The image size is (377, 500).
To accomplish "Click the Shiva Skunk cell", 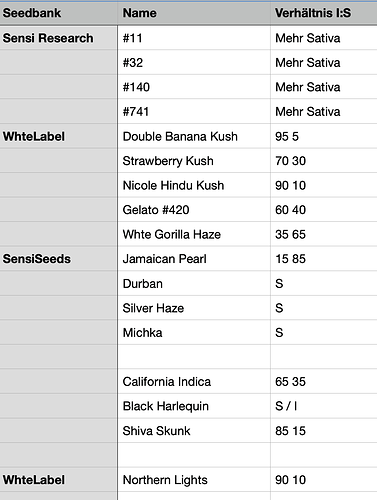I will (x=194, y=431).
